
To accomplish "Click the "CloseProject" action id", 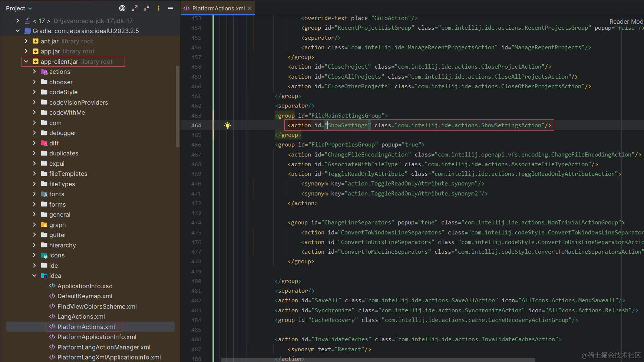I will (348, 67).
